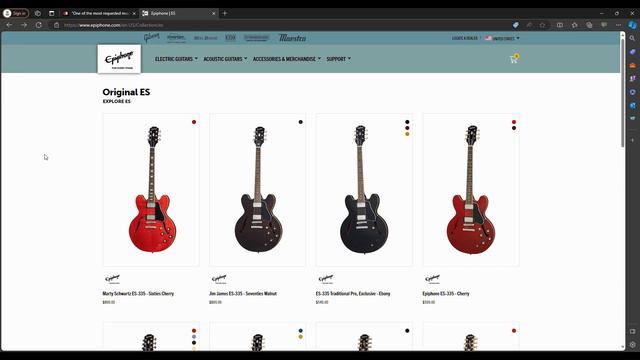Add sidebar app with plus icon
The width and height of the screenshot is (640, 360).
pyautogui.click(x=633, y=140)
